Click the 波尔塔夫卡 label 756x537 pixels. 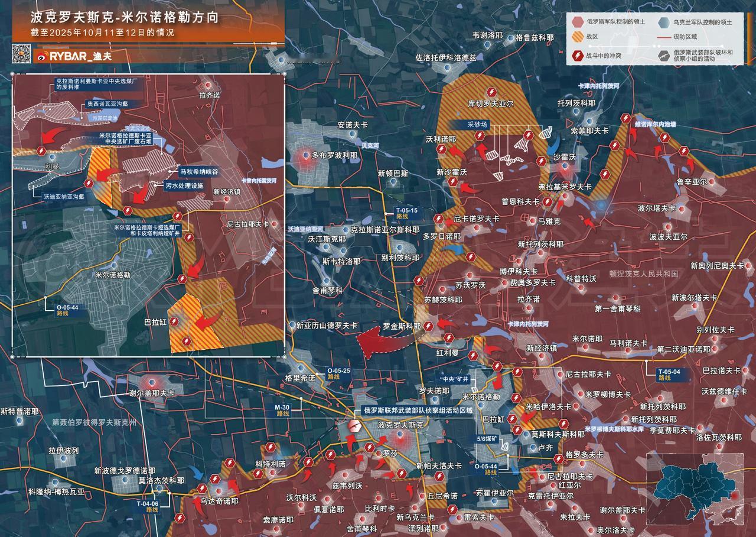[x=657, y=209]
